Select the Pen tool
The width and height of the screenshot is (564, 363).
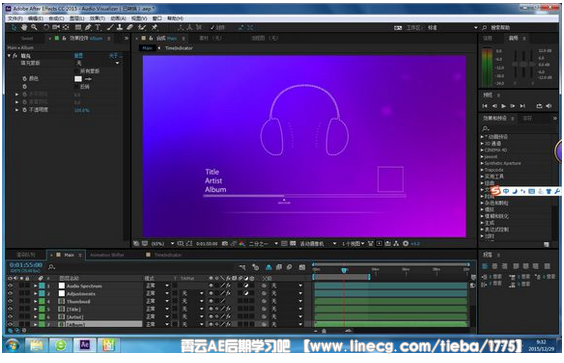pyautogui.click(x=88, y=27)
